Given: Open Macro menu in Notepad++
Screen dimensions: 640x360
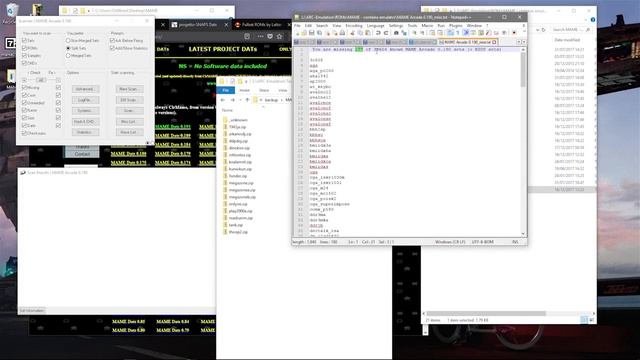Looking at the screenshot, I should 427,26.
